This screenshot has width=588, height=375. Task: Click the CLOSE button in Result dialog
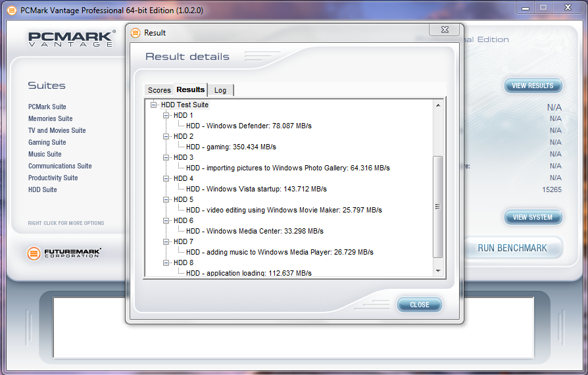pyautogui.click(x=419, y=305)
